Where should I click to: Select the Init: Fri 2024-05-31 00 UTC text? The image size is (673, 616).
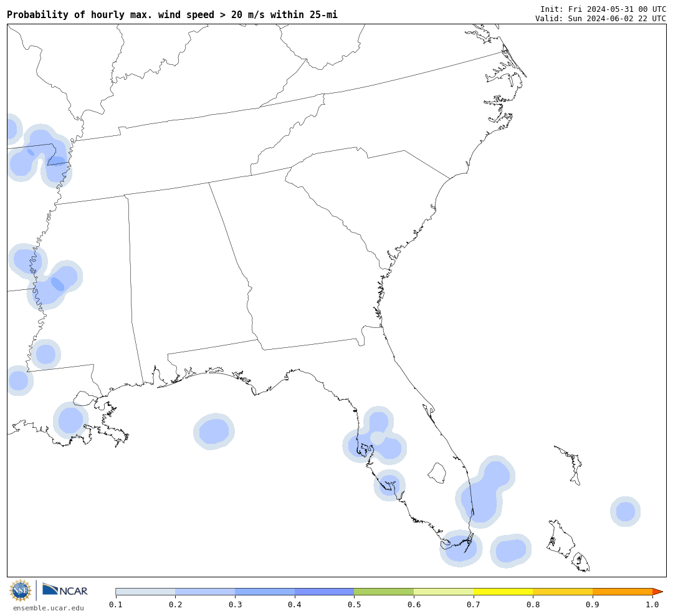[603, 9]
